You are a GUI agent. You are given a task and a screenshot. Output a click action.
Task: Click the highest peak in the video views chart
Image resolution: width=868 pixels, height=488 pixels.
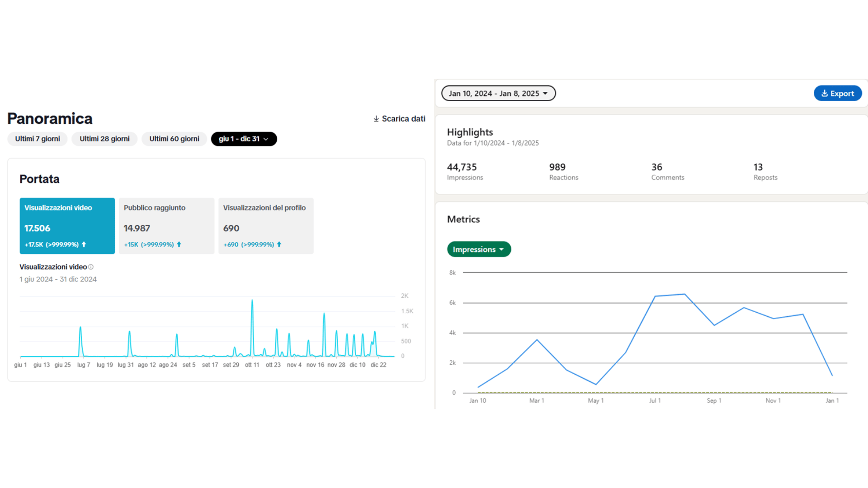pyautogui.click(x=252, y=300)
